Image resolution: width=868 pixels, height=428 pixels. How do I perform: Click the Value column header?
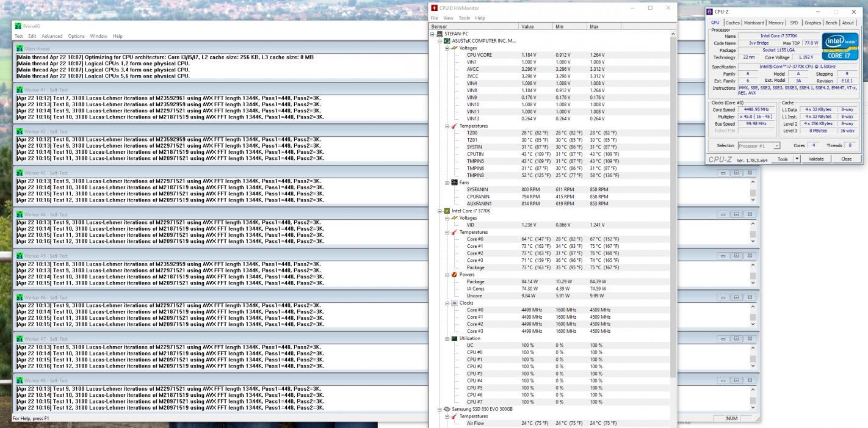[x=535, y=26]
